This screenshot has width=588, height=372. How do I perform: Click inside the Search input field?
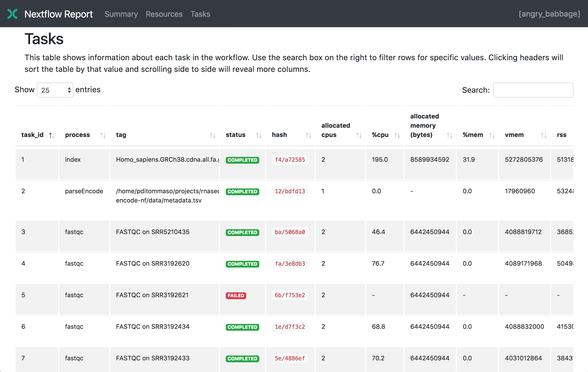[x=533, y=90]
